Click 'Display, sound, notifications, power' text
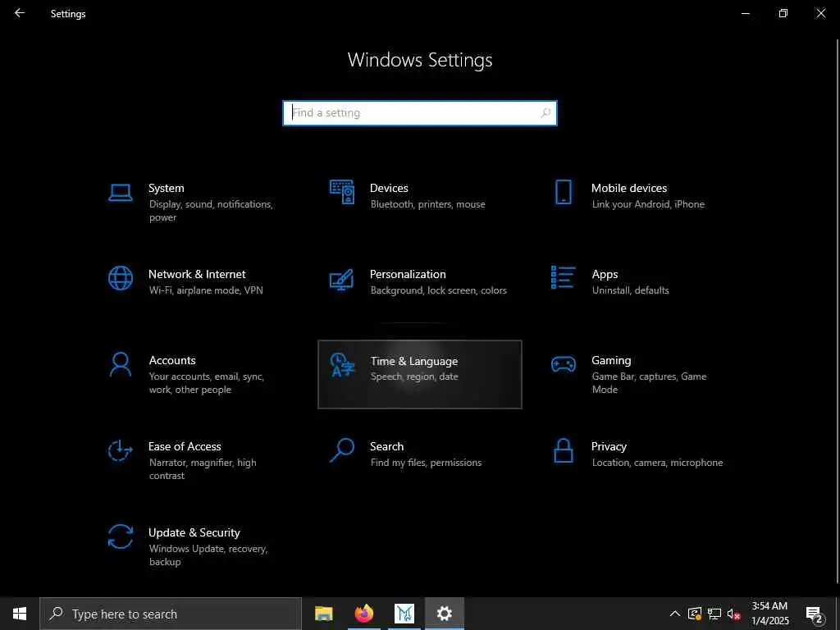840x630 pixels. [x=211, y=211]
